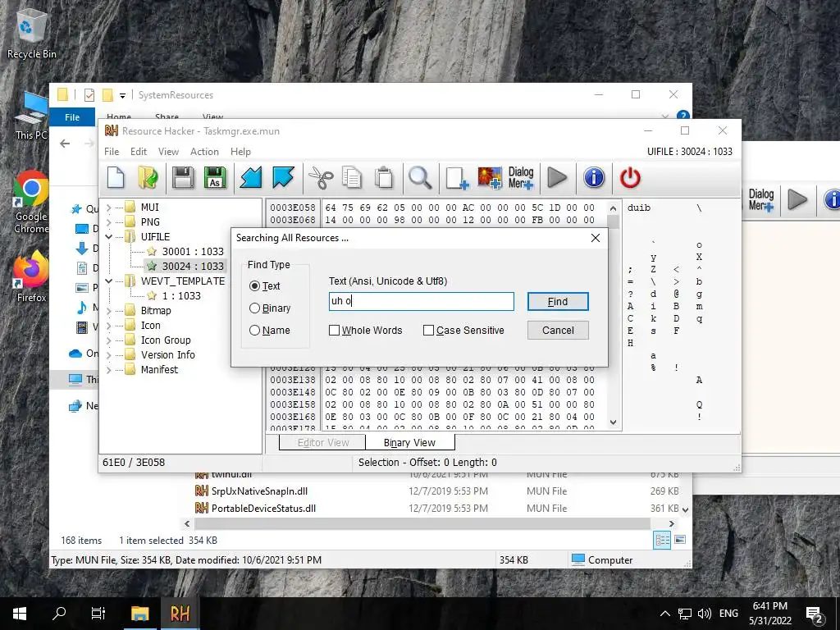Select SrpUxNativeSnapIn.dll file in Explorer

click(259, 491)
